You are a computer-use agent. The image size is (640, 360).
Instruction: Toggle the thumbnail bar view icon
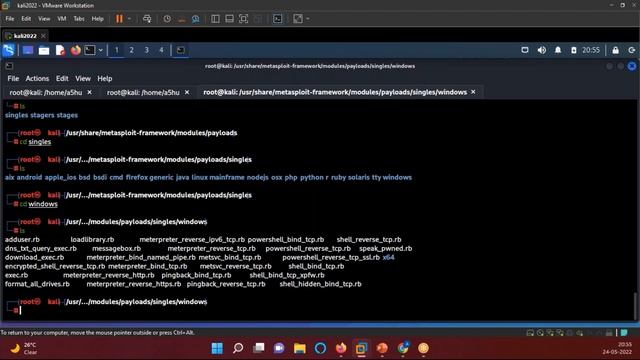[x=229, y=19]
